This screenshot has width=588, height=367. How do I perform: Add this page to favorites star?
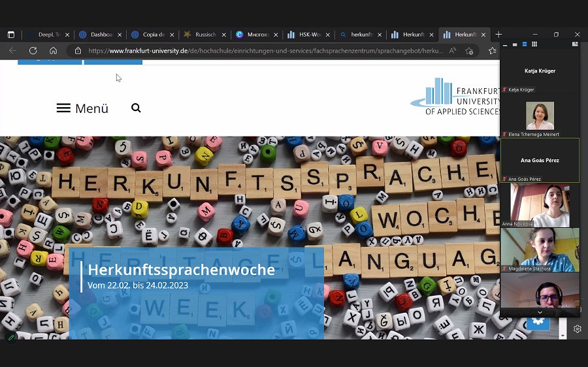coord(492,51)
